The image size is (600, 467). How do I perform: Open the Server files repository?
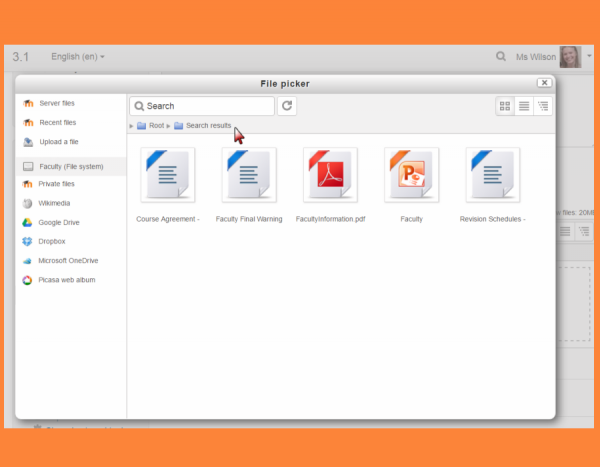pyautogui.click(x=57, y=103)
